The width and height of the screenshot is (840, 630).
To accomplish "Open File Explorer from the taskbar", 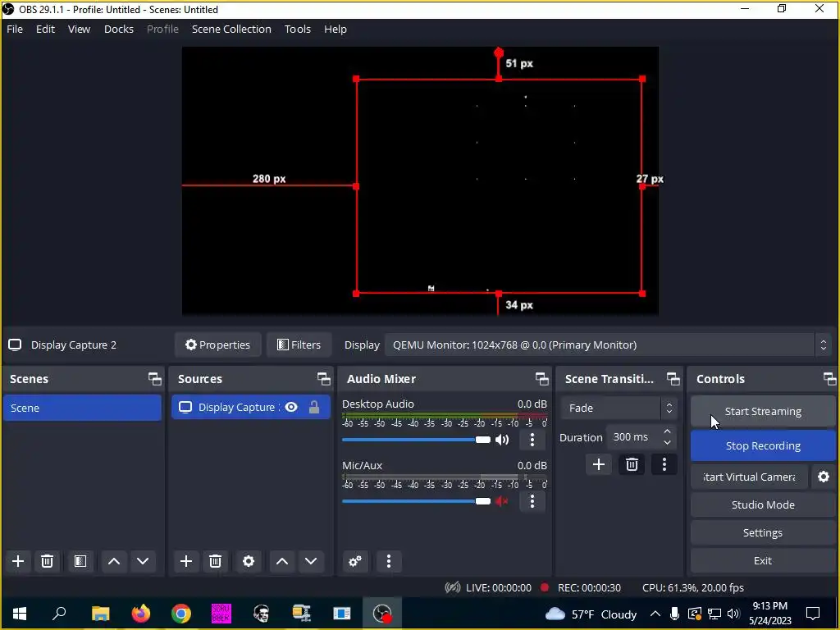I will coord(100,614).
